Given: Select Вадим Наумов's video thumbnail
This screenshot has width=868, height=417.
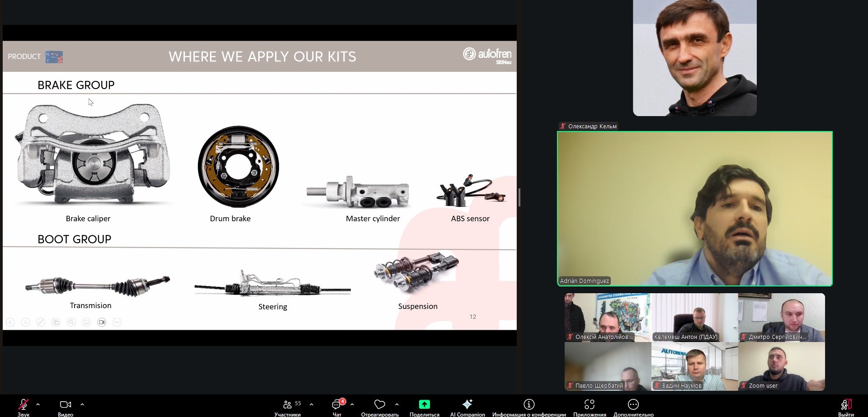Looking at the screenshot, I should 694,366.
